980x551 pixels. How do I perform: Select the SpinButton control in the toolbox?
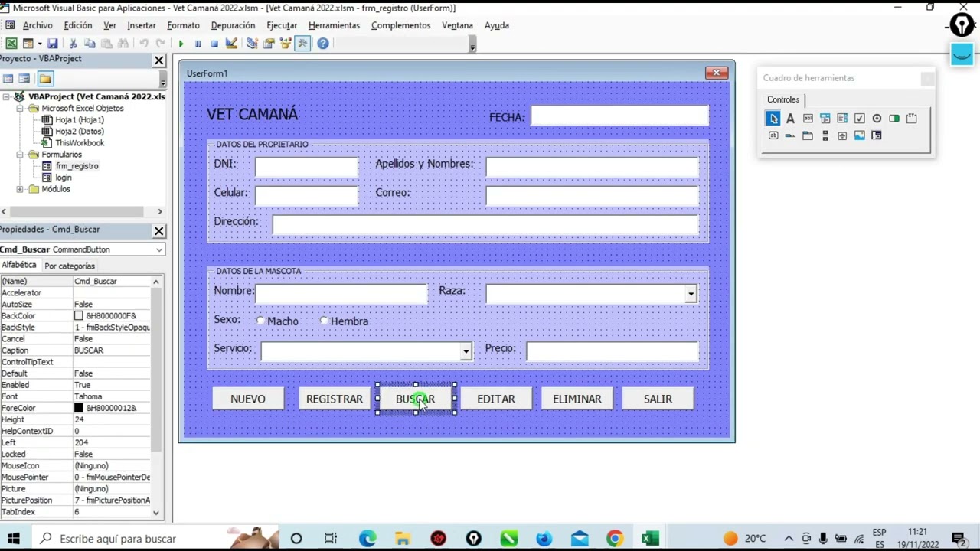point(842,135)
